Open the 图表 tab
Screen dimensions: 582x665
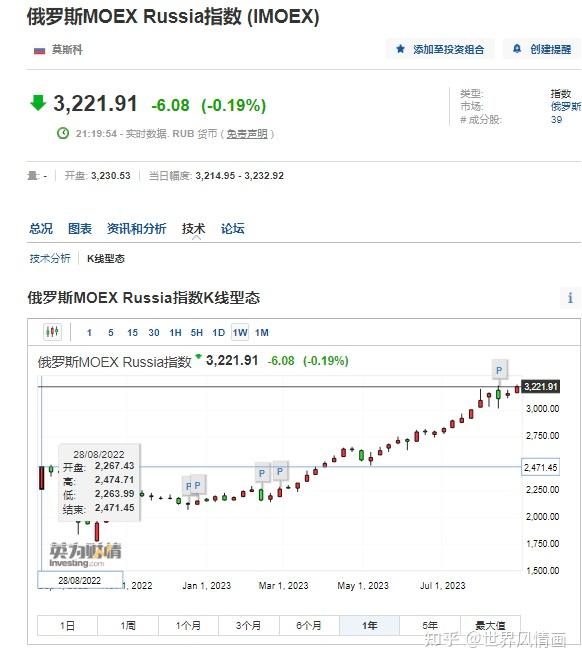click(x=80, y=229)
